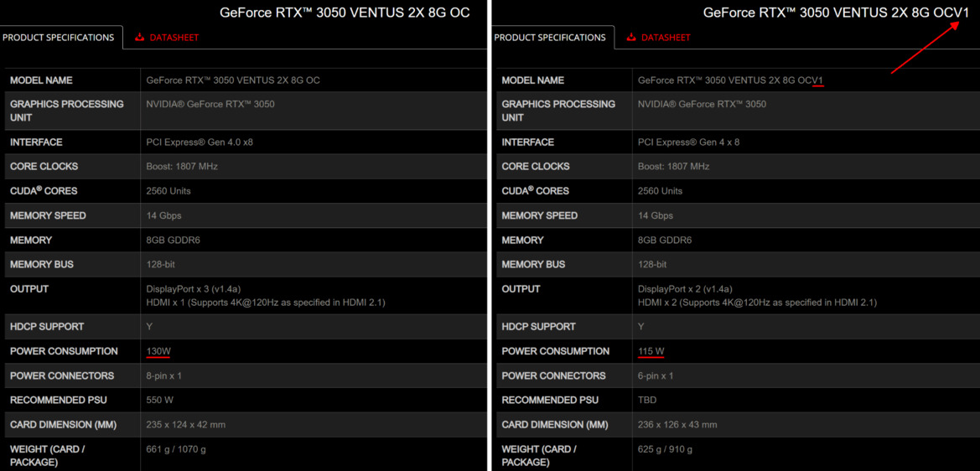
Task: Click '6-pin x 1' power connectors value
Action: [x=656, y=376]
